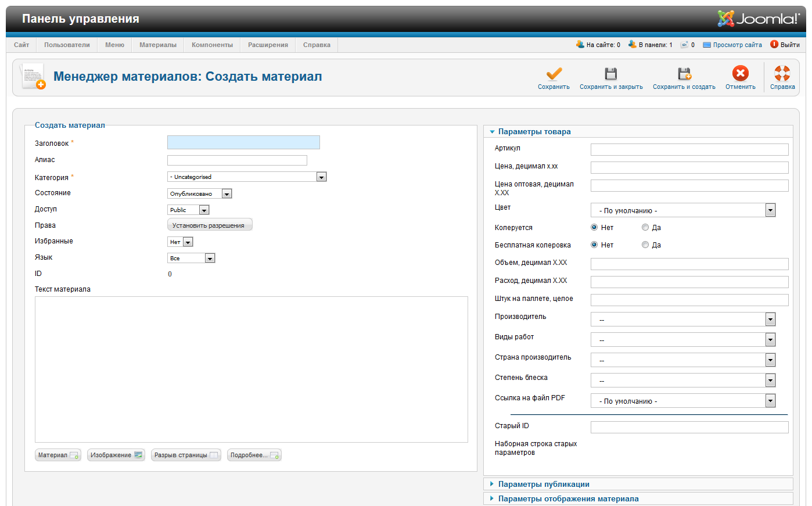Image resolution: width=812 pixels, height=506 pixels.
Task: Open the Состояние dropdown
Action: [200, 193]
